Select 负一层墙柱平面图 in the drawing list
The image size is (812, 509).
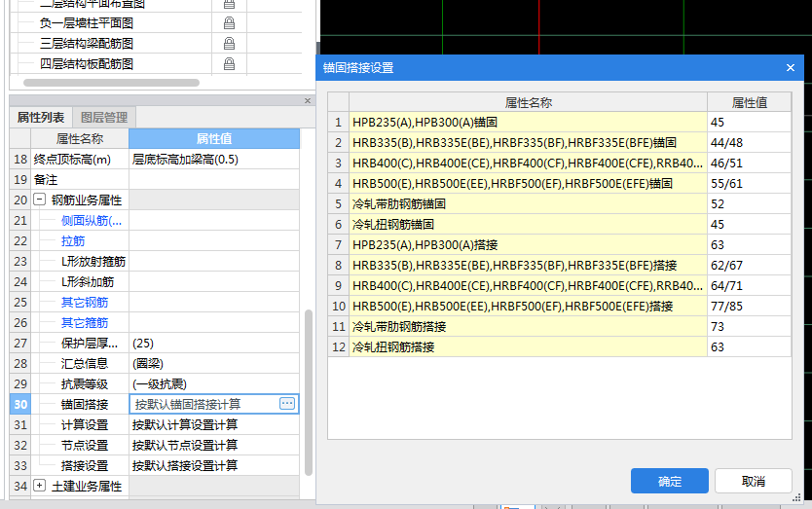(87, 22)
